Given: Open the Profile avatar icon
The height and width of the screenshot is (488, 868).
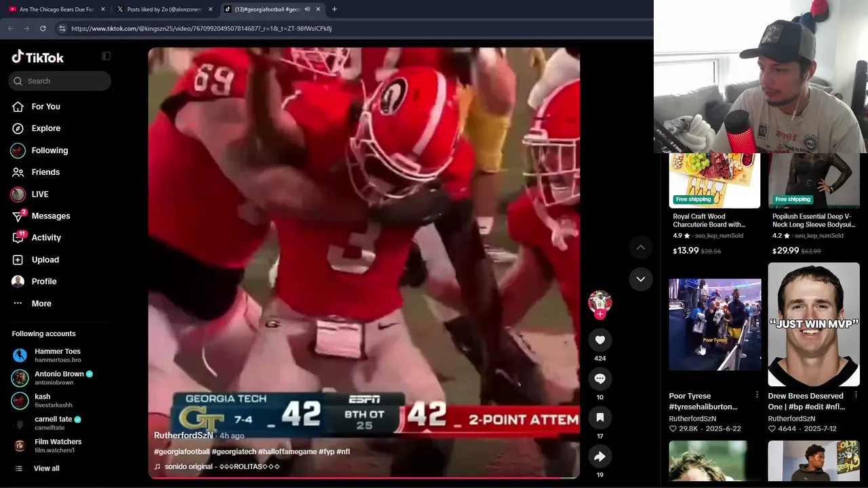Looking at the screenshot, I should coord(18,281).
